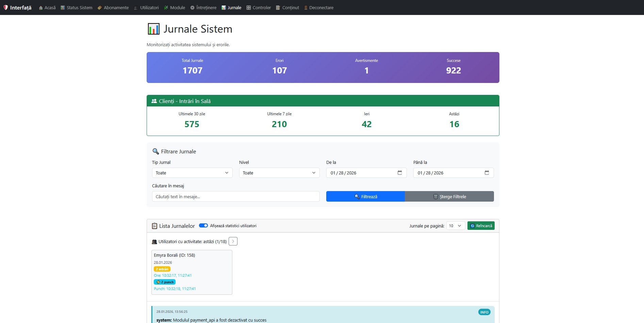644x323 pixels.
Task: Click the Filtrează button
Action: click(365, 196)
